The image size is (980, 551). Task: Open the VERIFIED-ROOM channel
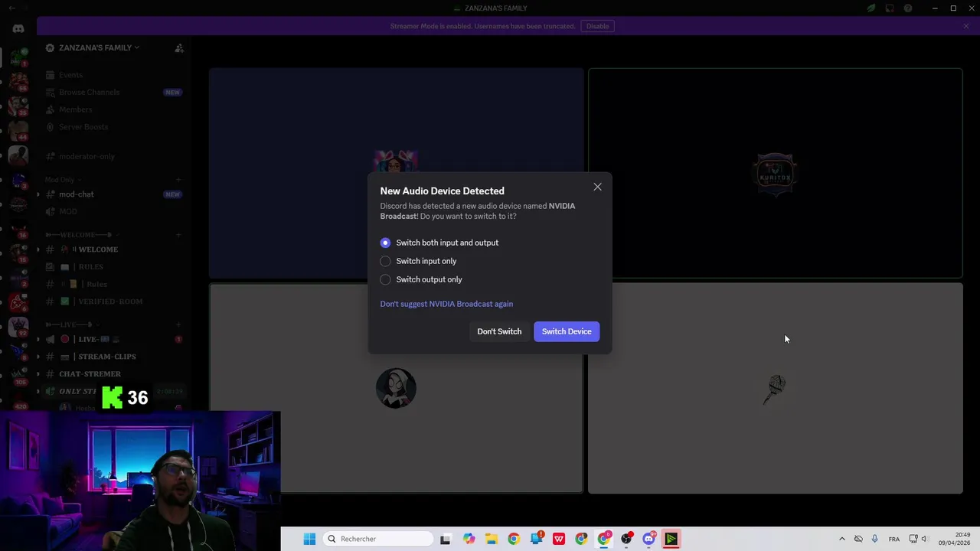pyautogui.click(x=113, y=302)
